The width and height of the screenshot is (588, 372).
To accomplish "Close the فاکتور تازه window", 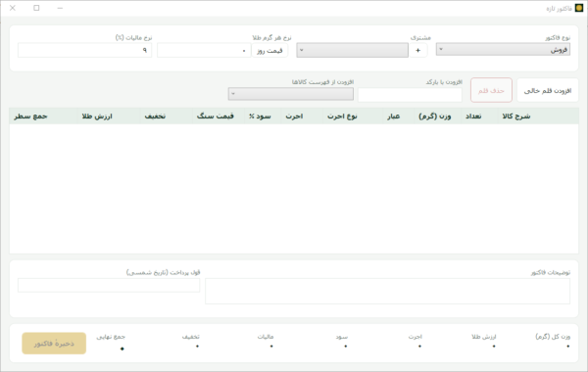I will 13,8.
